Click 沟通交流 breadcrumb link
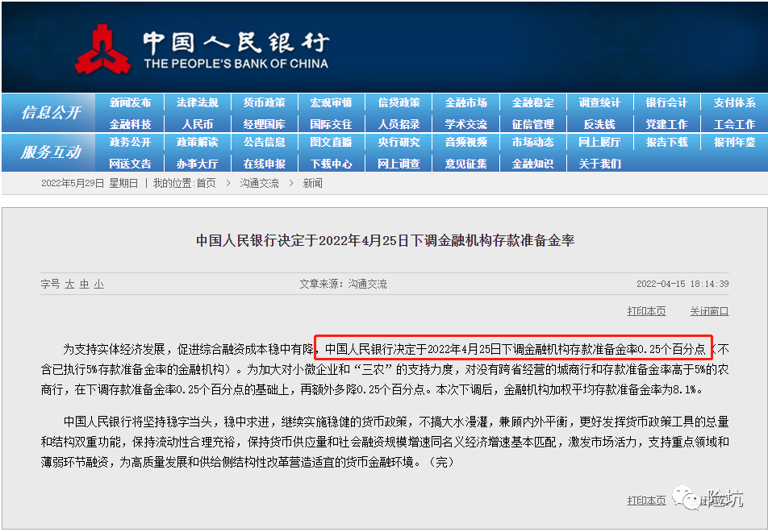 [259, 184]
